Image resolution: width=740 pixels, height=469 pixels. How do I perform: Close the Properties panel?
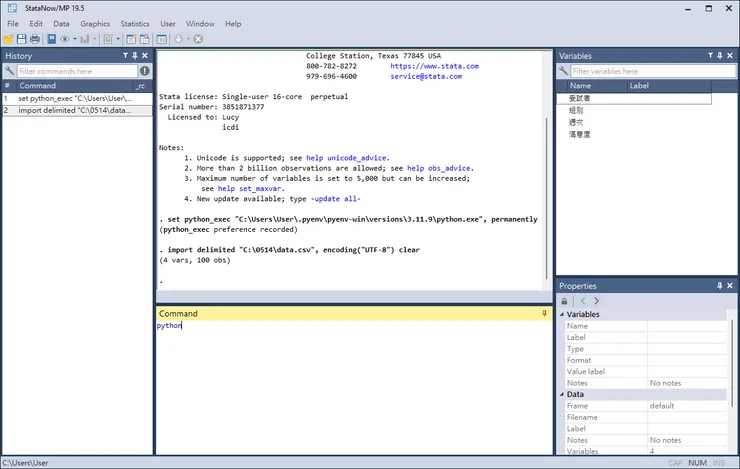point(730,286)
